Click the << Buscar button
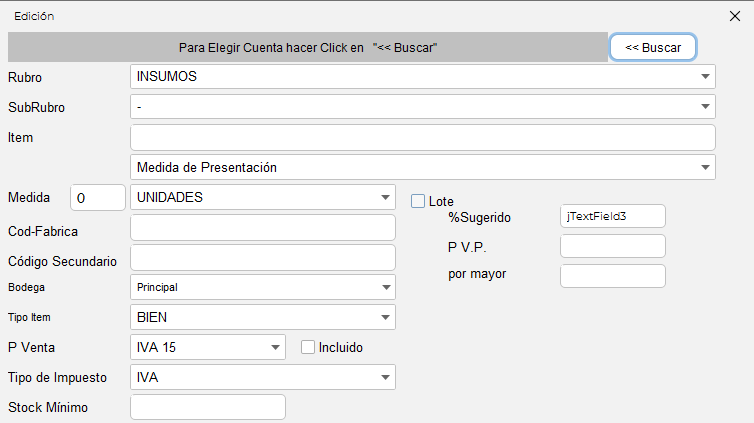The height and width of the screenshot is (423, 754). (x=653, y=47)
